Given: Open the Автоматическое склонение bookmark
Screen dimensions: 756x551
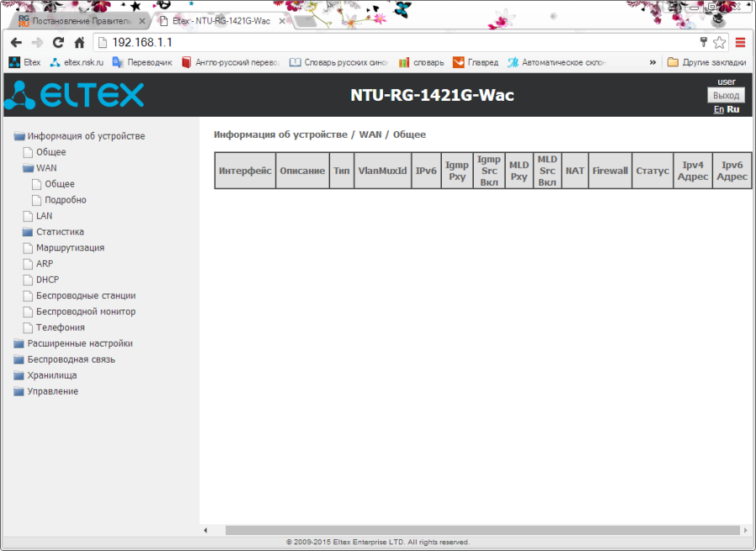Looking at the screenshot, I should click(x=557, y=62).
